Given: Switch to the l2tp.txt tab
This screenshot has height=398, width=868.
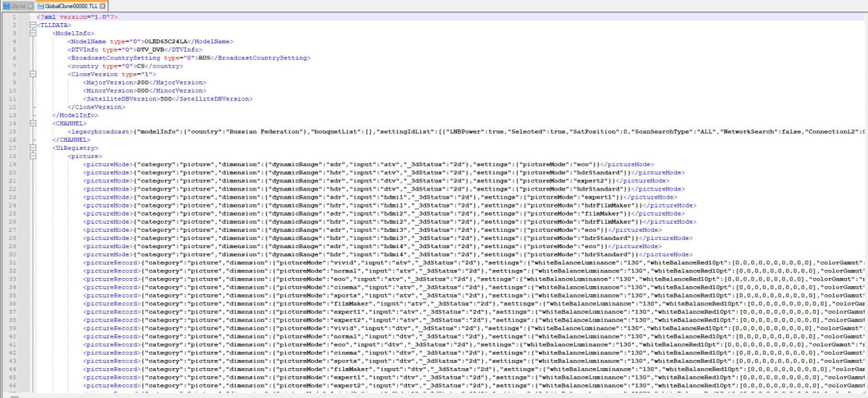Looking at the screenshot, I should (16, 5).
